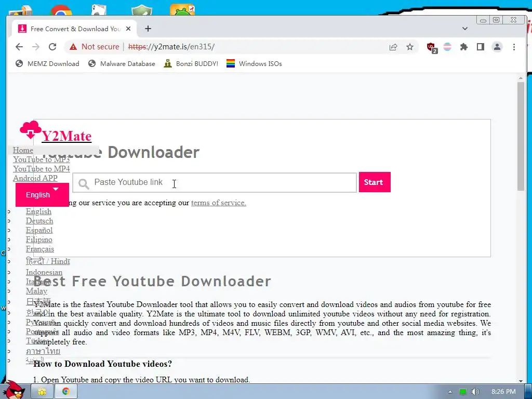Viewport: 532px width, 399px height.
Task: Click the page vertical scrollbar thumb
Action: 521,136
